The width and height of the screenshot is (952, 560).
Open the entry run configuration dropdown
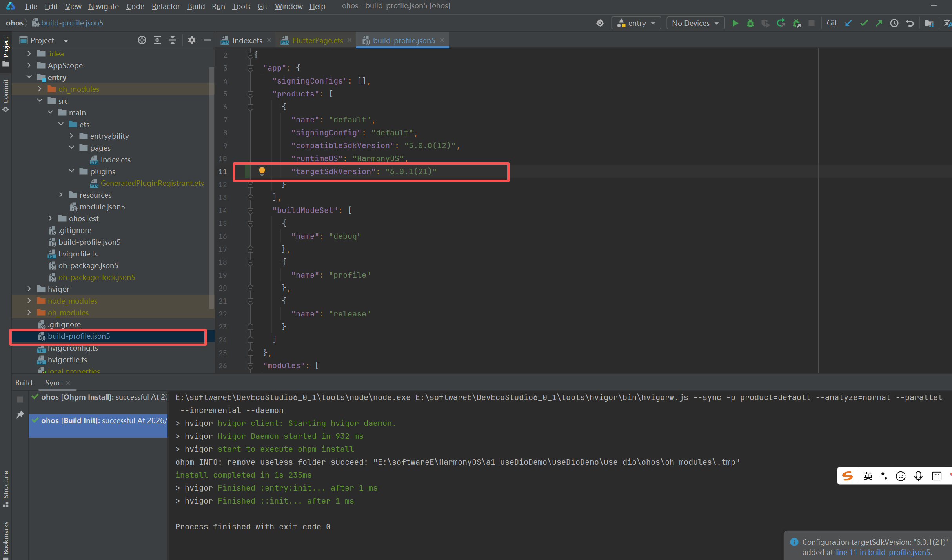click(x=636, y=23)
